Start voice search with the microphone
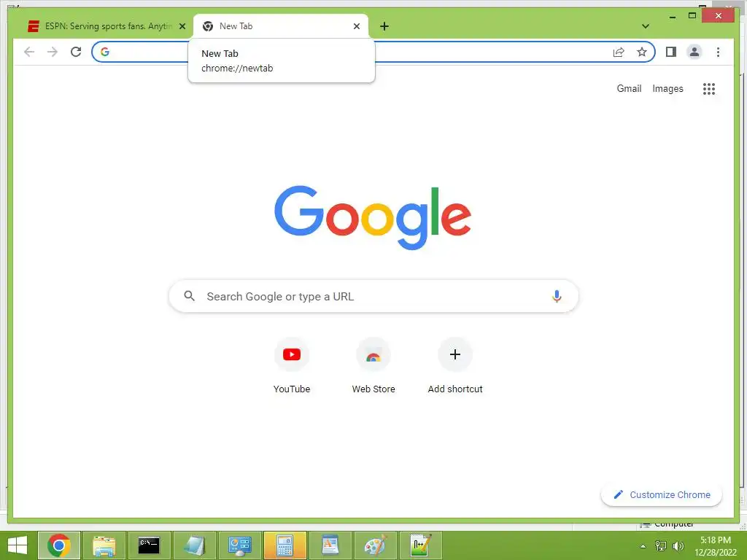The width and height of the screenshot is (747, 560). (557, 296)
